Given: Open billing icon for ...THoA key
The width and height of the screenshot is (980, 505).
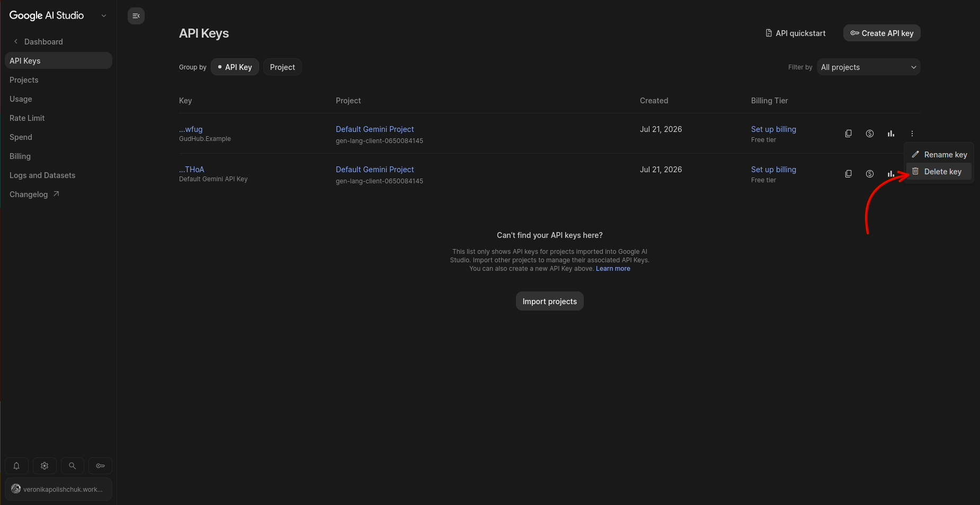Looking at the screenshot, I should (869, 174).
